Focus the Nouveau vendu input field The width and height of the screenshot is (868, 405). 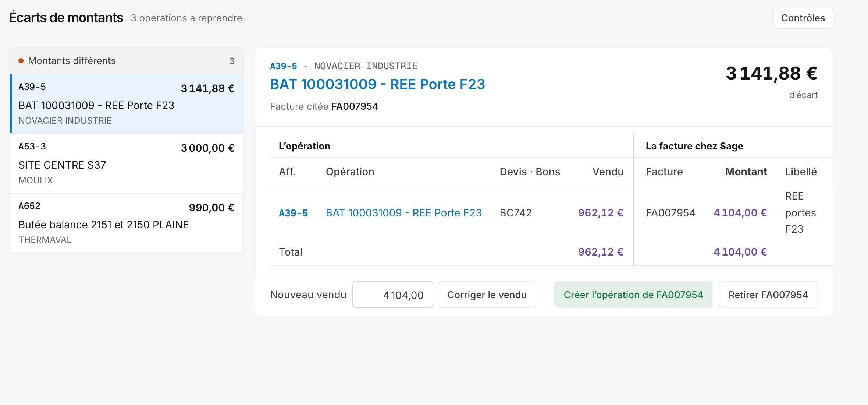[x=392, y=295]
